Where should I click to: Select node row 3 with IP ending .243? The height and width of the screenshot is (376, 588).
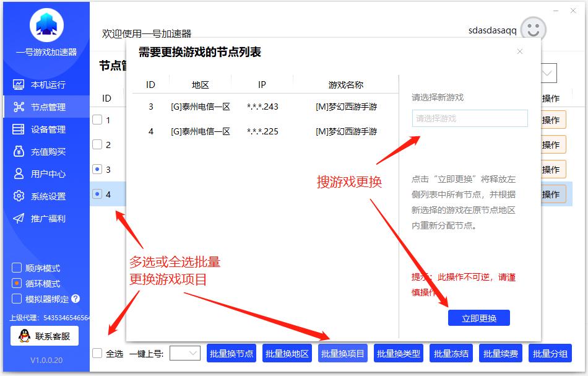click(262, 107)
